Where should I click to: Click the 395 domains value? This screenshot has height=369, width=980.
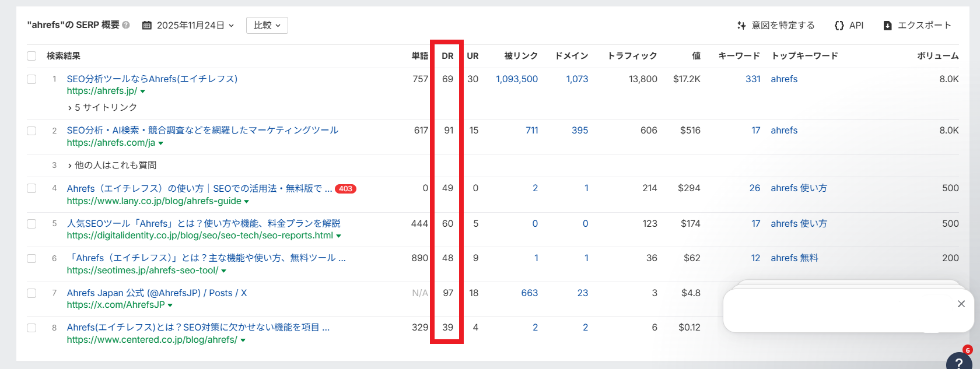click(x=580, y=130)
